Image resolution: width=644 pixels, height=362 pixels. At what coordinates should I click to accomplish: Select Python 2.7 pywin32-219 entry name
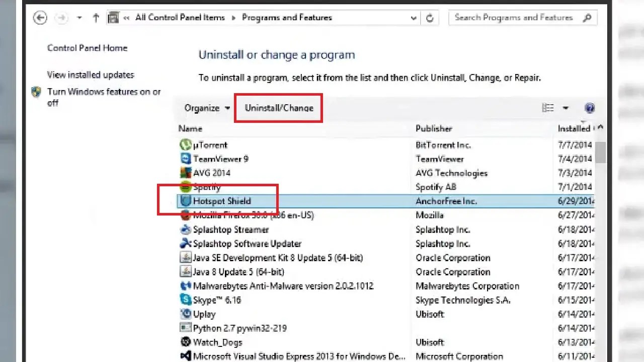pos(240,328)
